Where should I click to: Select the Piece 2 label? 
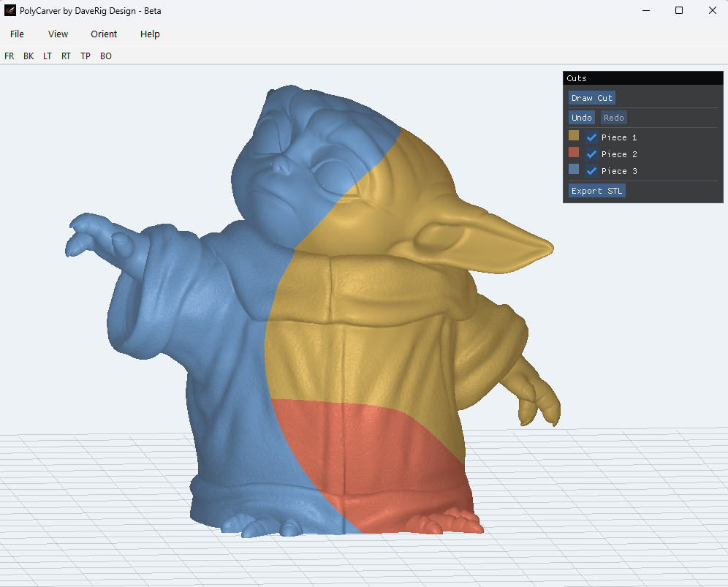coord(619,154)
